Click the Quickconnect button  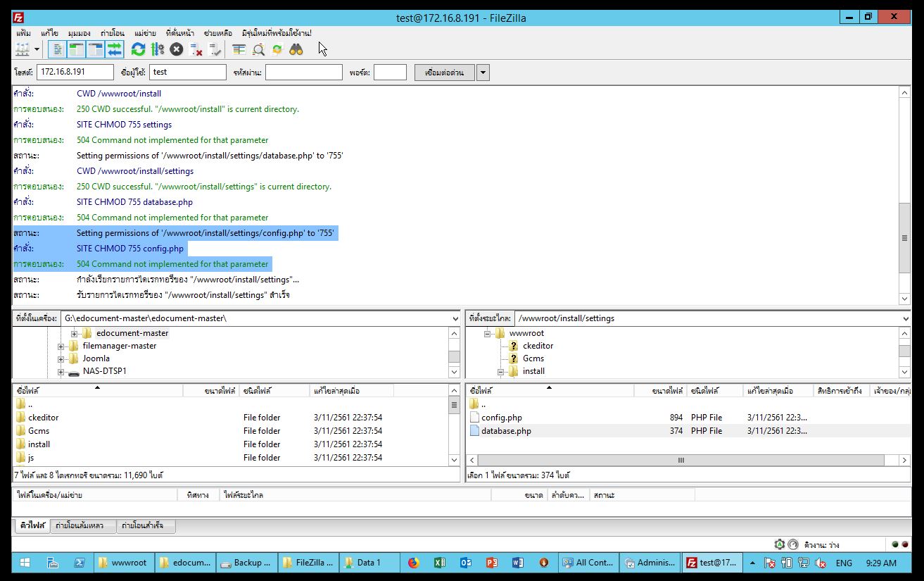(444, 72)
